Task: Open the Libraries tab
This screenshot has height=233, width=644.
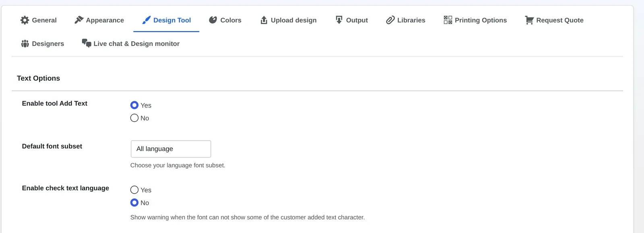Action: [406, 20]
